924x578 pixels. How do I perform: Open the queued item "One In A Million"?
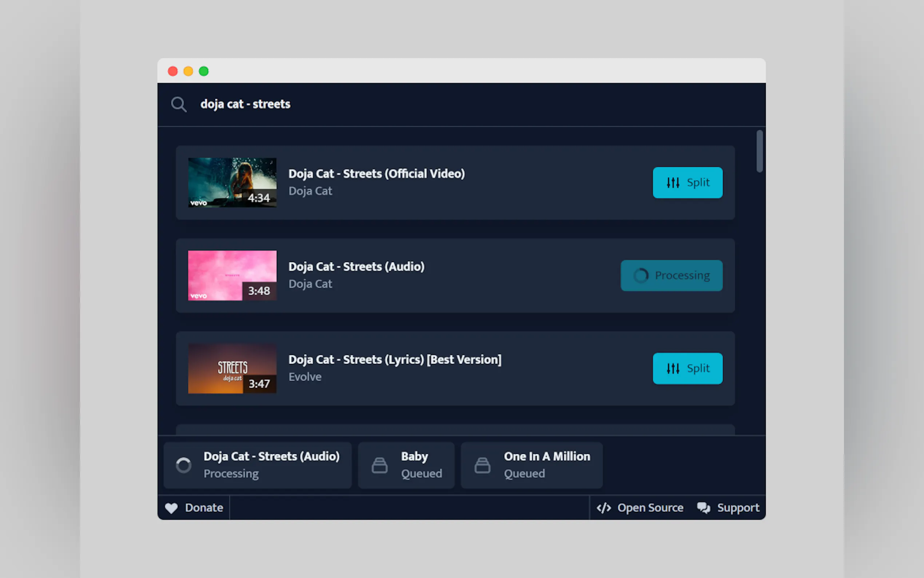click(x=531, y=465)
